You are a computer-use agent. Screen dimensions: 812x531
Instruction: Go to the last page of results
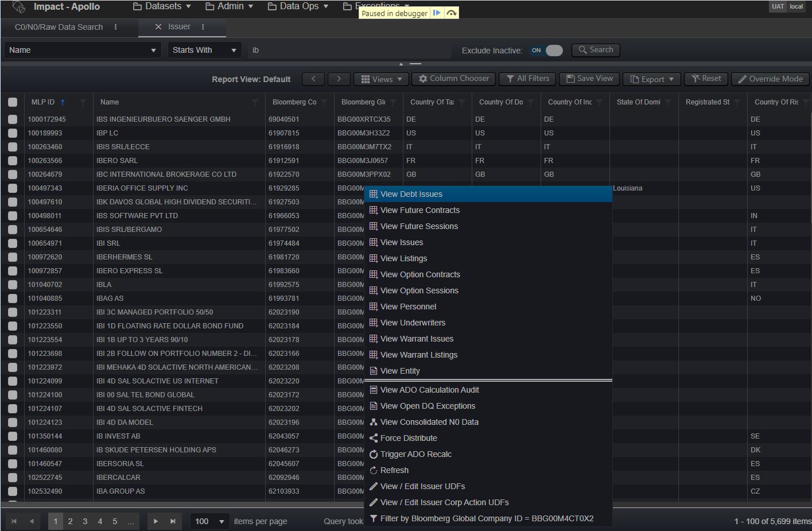(x=173, y=521)
